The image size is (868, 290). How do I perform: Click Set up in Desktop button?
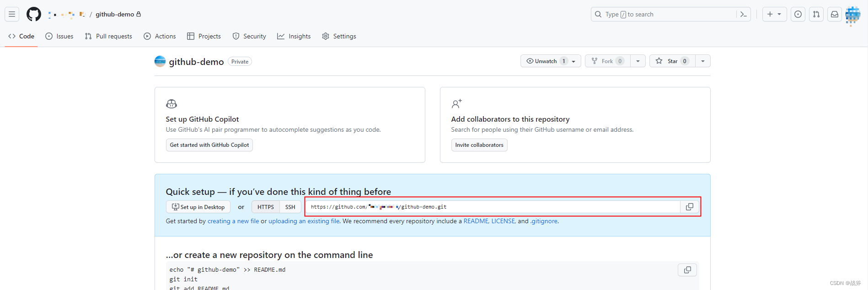(x=198, y=207)
